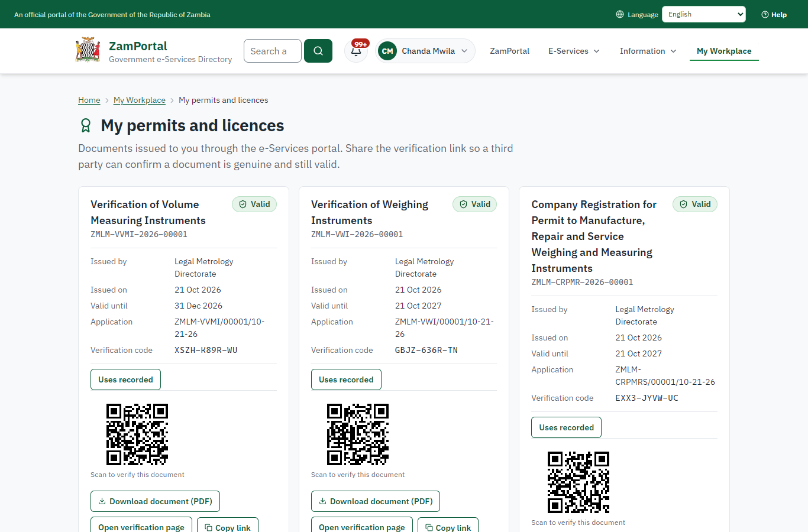
Task: Click the verification code XSZH-K89R-WU
Action: click(x=206, y=350)
